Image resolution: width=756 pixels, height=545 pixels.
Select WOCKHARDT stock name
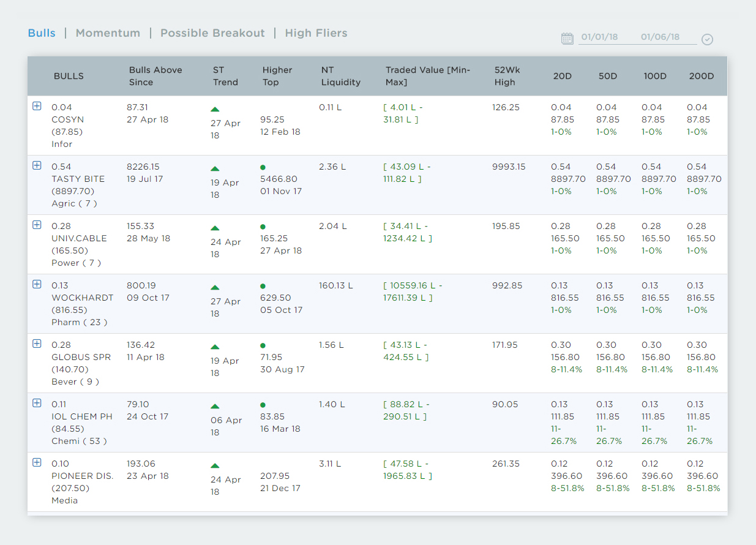coord(83,298)
